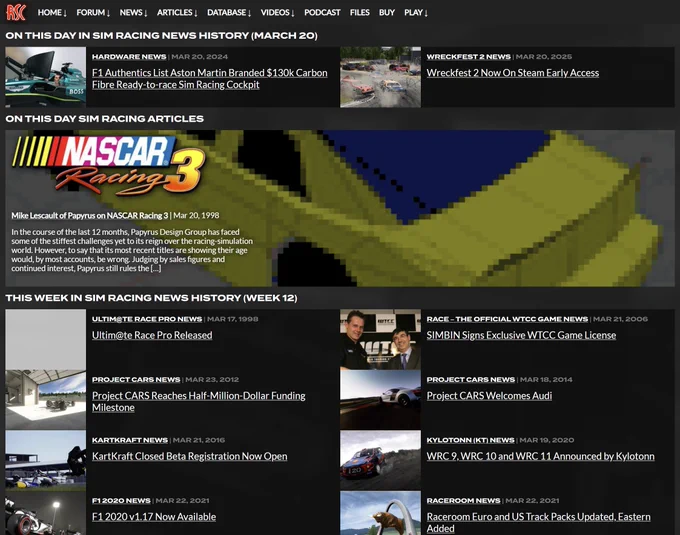Click the heading 'ON THIS DAY SIM RACING ARTICLES'
680x535 pixels.
pos(105,119)
